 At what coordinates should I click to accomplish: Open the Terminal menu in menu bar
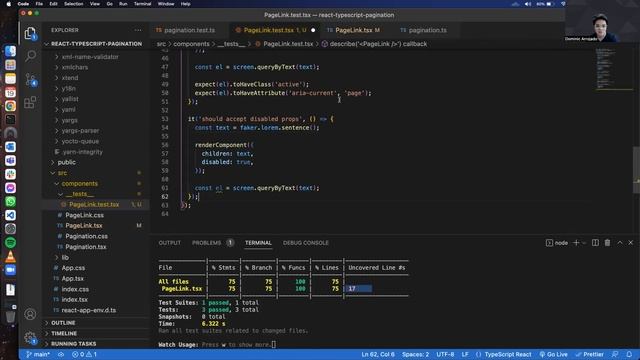coord(142,4)
